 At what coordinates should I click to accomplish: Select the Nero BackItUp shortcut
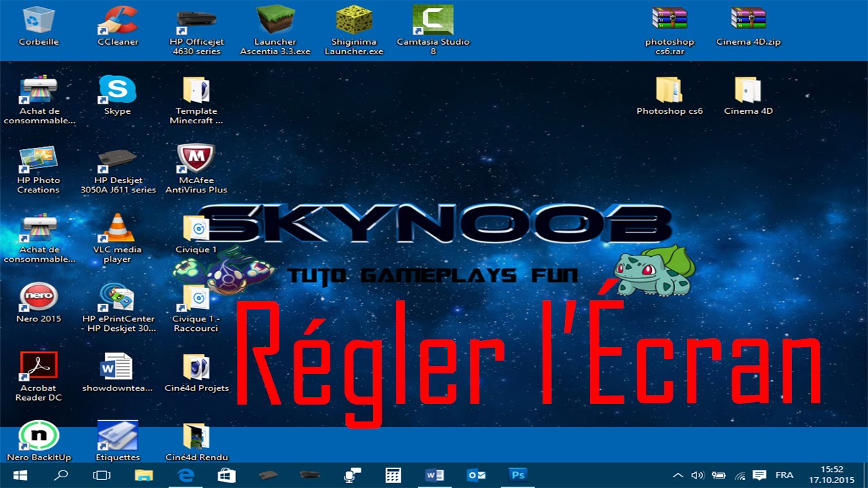(x=39, y=441)
